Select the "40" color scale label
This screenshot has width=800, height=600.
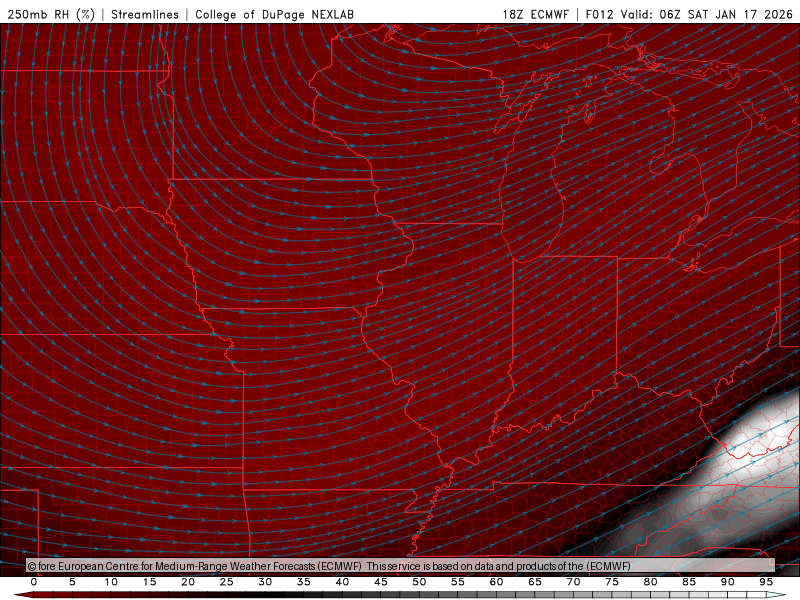click(x=342, y=582)
